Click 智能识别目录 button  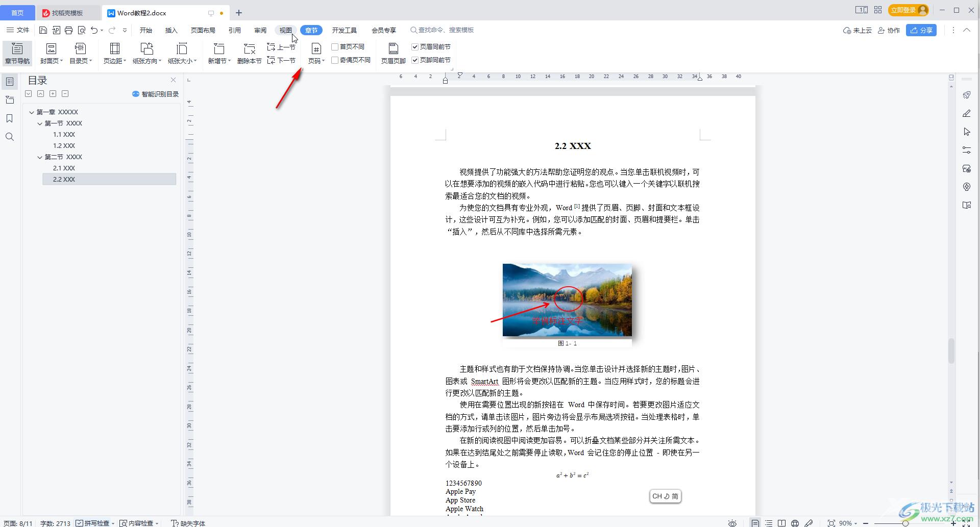pyautogui.click(x=156, y=94)
